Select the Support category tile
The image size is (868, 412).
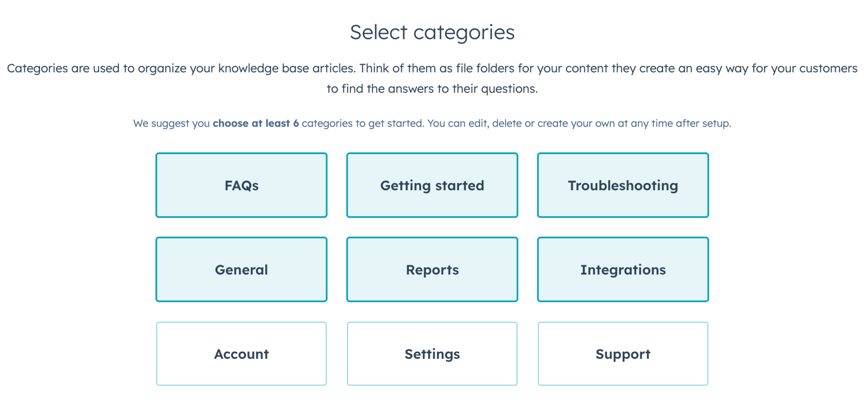click(623, 354)
